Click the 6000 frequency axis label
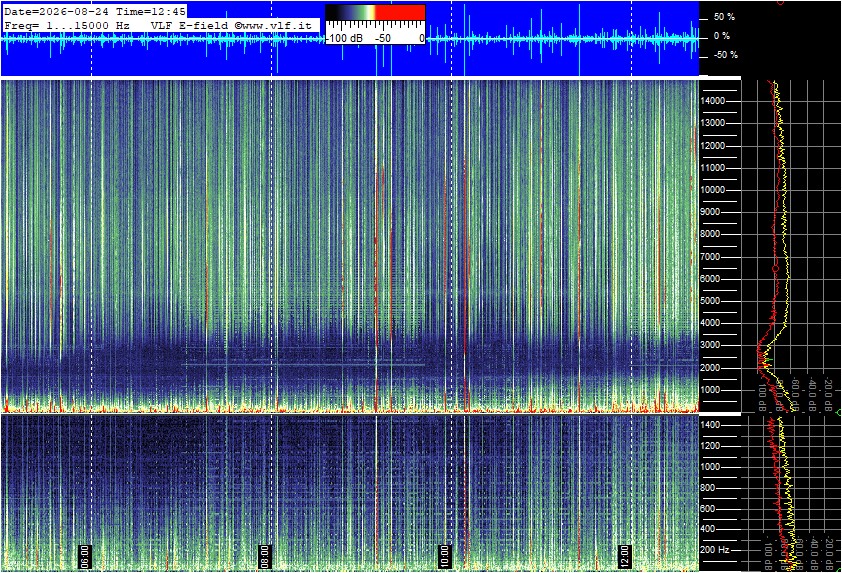842x573 pixels. pos(710,279)
